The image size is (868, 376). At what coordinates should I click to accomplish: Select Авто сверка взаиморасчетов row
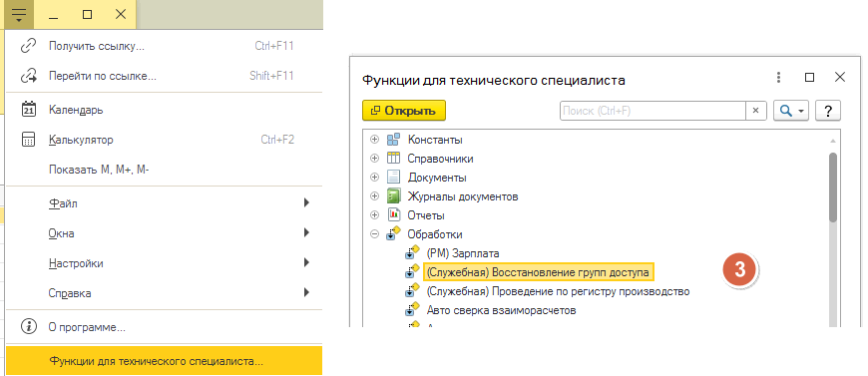point(502,310)
